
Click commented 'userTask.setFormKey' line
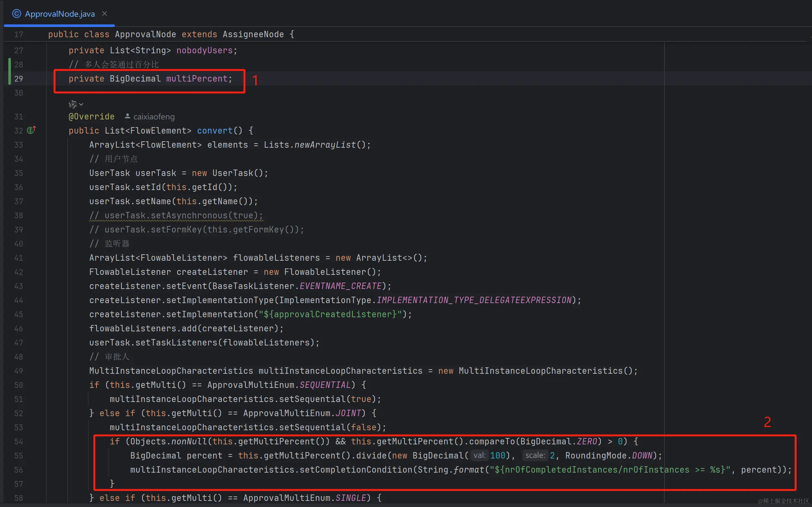tap(197, 230)
